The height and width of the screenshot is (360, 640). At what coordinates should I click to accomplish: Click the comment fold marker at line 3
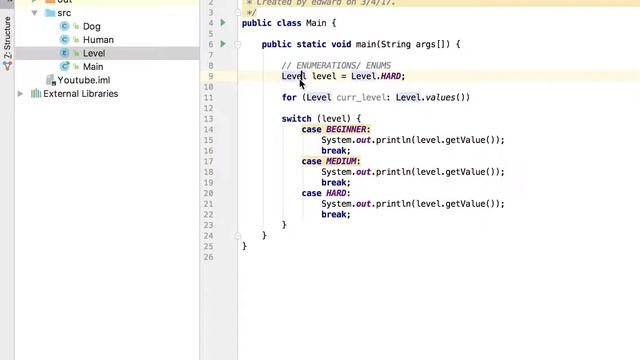tap(238, 12)
